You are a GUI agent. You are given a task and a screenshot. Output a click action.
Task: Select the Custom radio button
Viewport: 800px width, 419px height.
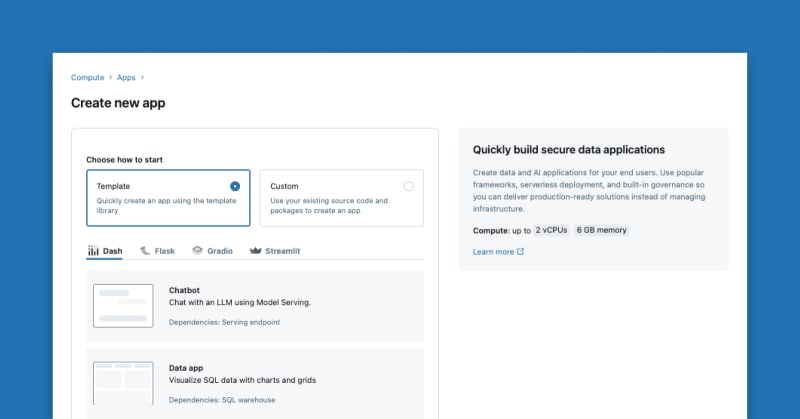coord(408,186)
